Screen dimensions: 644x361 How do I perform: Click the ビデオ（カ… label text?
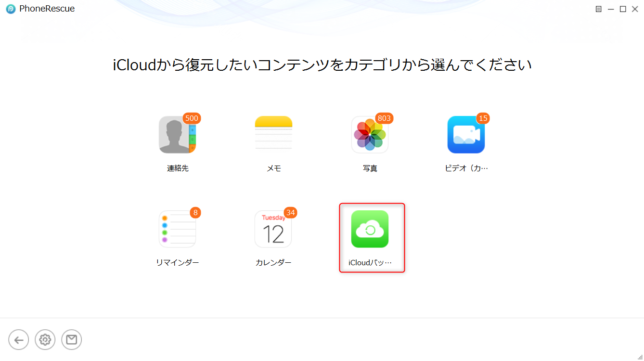point(466,168)
